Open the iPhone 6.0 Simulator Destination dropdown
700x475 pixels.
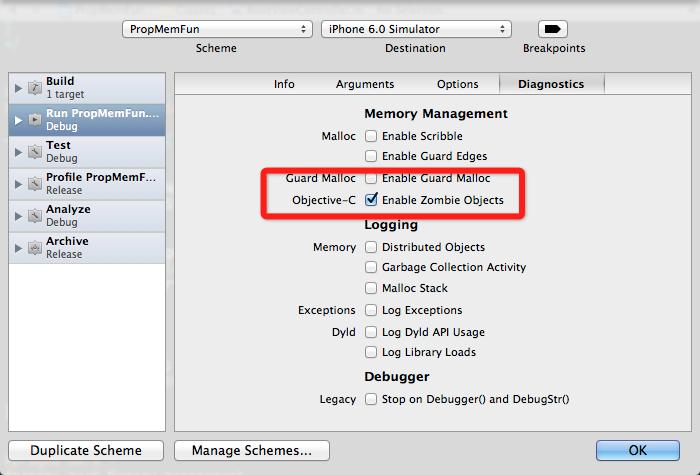pos(415,29)
